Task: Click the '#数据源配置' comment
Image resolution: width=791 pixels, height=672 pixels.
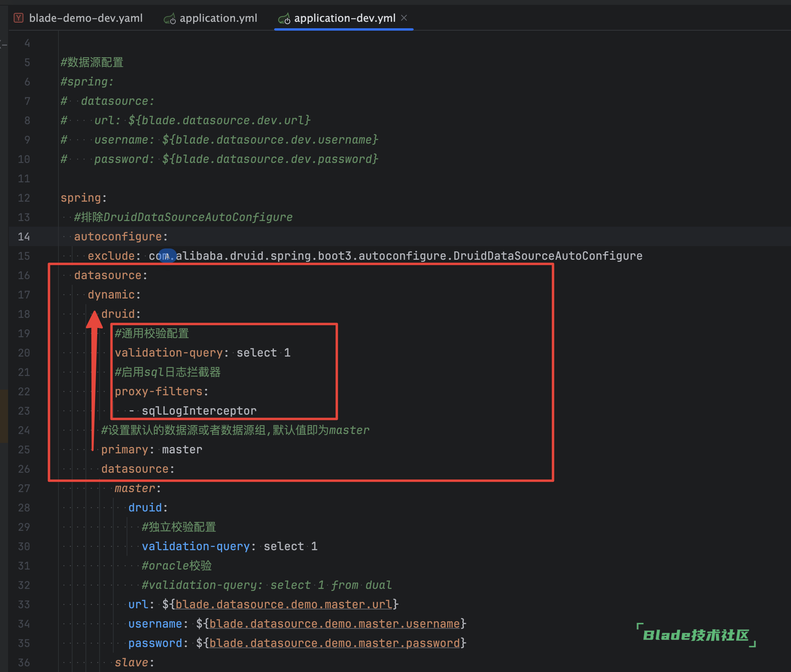Action: [x=92, y=62]
